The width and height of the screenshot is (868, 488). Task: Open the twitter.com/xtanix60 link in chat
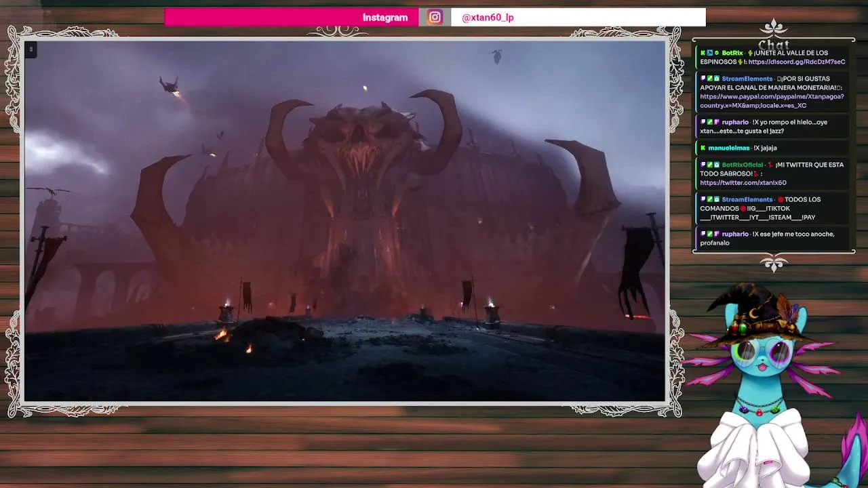pos(743,183)
